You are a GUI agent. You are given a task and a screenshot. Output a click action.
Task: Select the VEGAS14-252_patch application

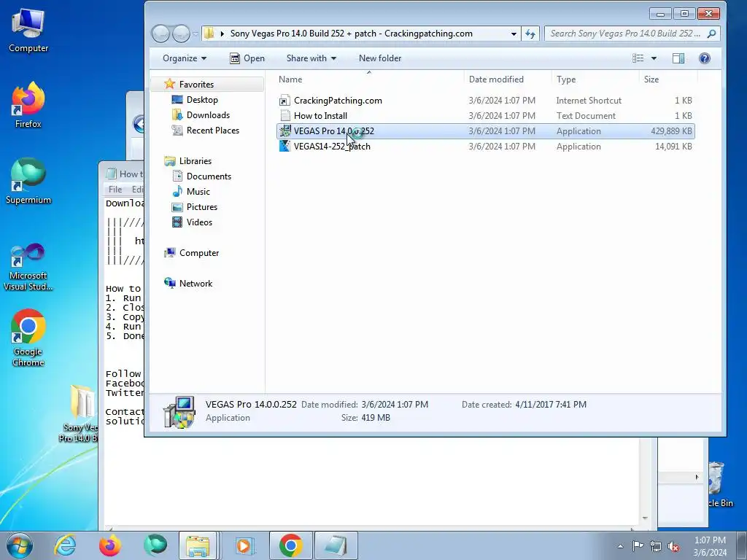pyautogui.click(x=485, y=146)
